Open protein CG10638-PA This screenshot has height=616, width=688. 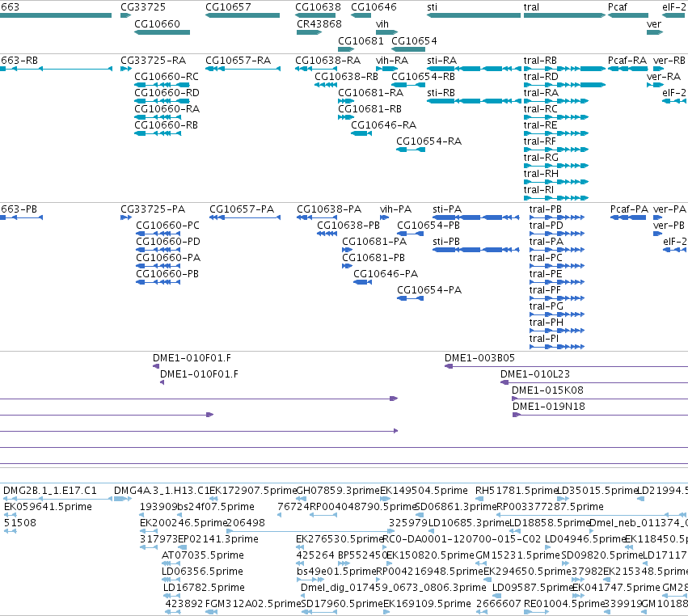point(329,209)
